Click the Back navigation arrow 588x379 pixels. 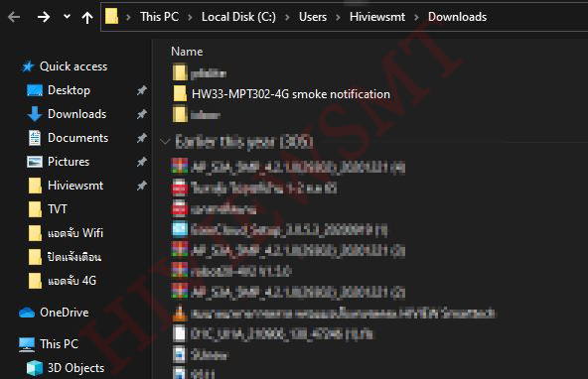(x=14, y=17)
